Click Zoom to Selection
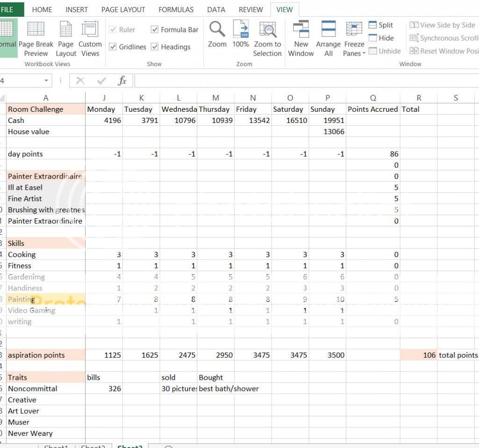This screenshot has height=448, width=479. 268,38
